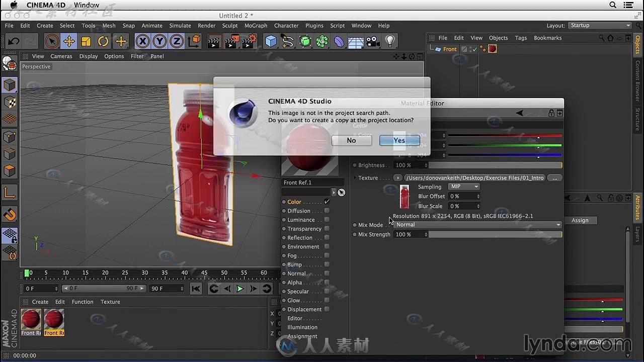Viewport: 644px width, 362px height.
Task: Open the Simulate menu
Action: click(180, 26)
